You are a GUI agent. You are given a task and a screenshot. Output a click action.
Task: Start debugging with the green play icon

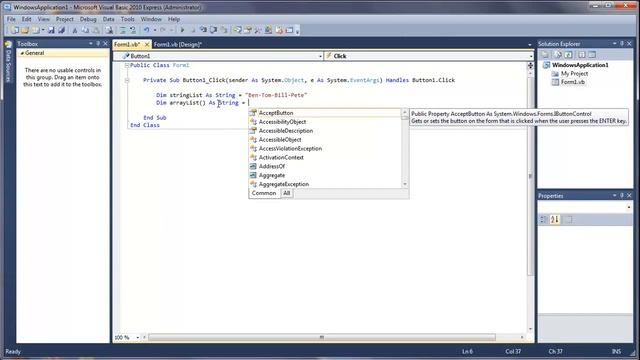182,30
